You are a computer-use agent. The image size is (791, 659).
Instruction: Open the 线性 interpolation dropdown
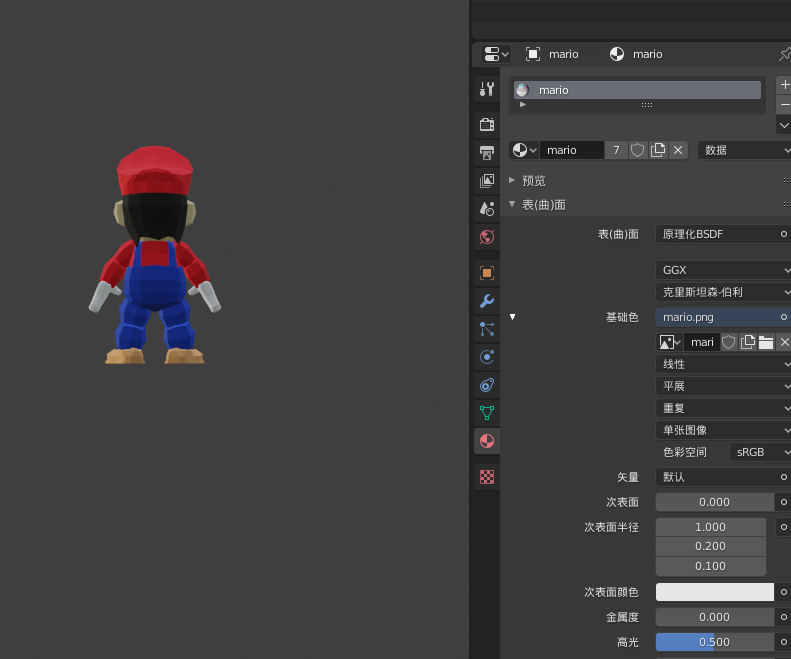[723, 364]
